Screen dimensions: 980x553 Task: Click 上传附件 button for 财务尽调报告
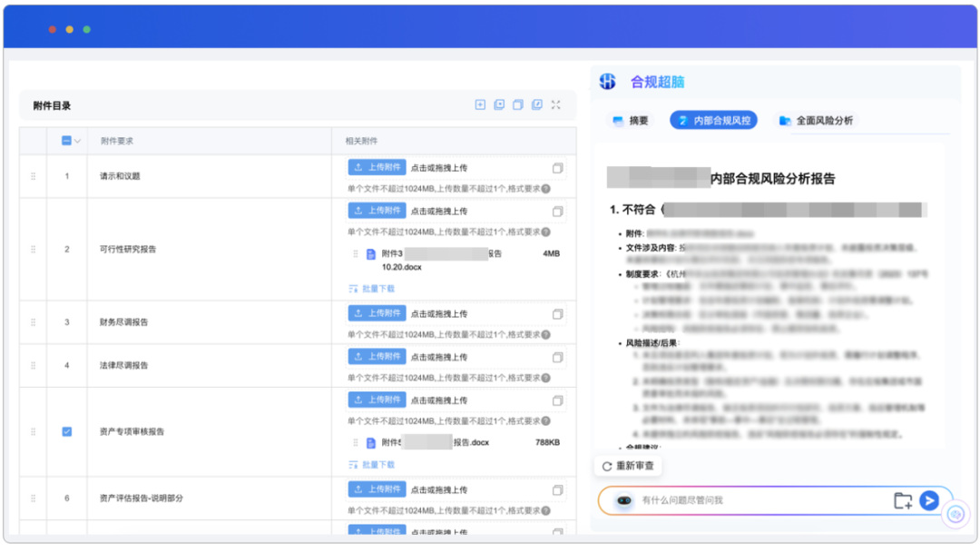click(377, 313)
